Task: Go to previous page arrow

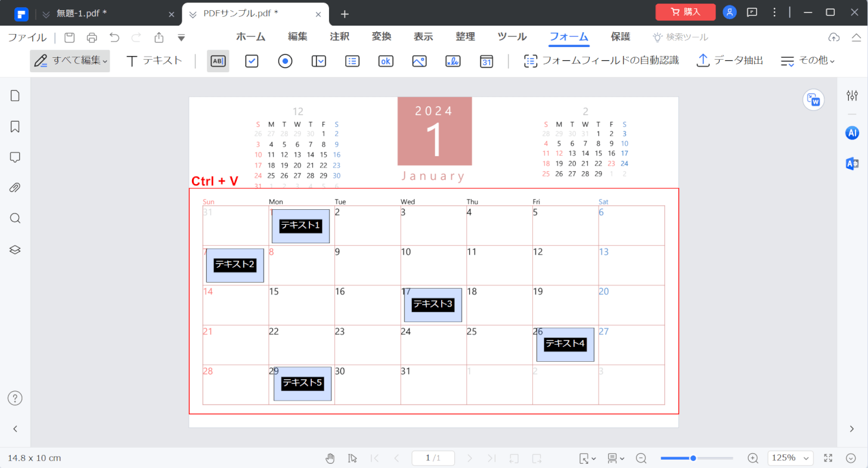Action: pyautogui.click(x=396, y=458)
